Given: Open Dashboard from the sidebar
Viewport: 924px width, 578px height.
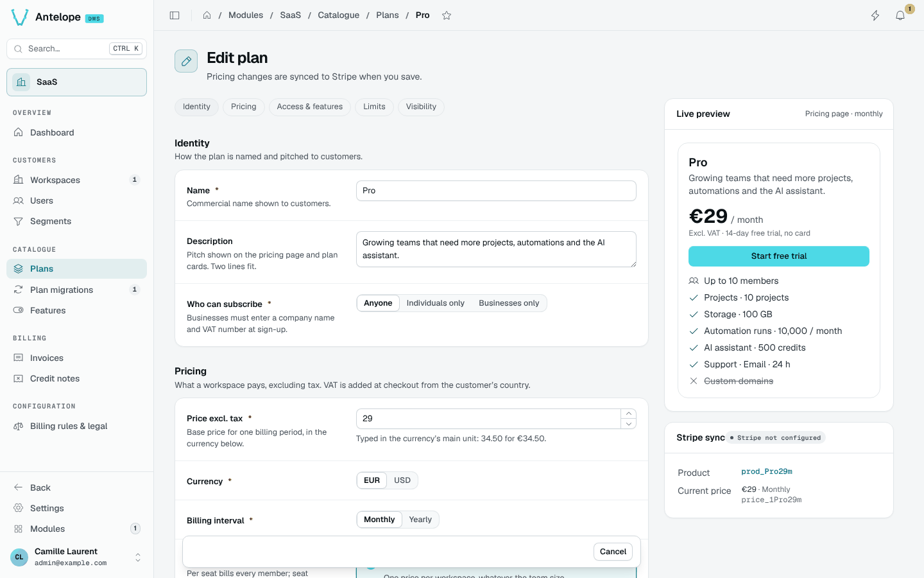Looking at the screenshot, I should click(76, 132).
